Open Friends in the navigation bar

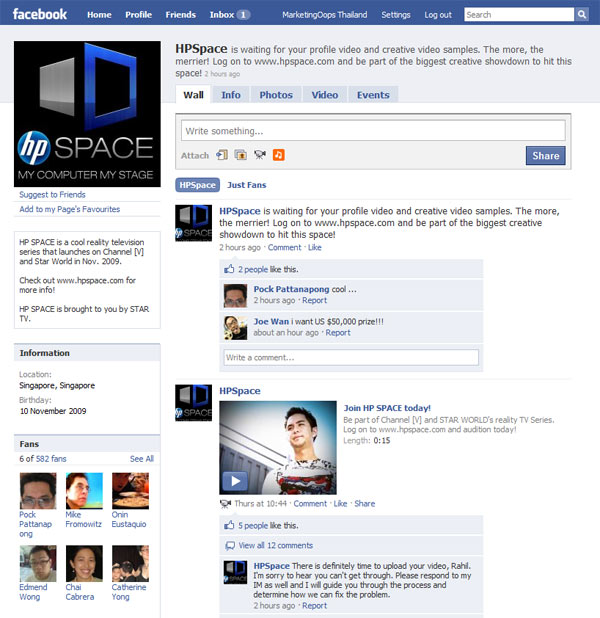click(x=181, y=15)
